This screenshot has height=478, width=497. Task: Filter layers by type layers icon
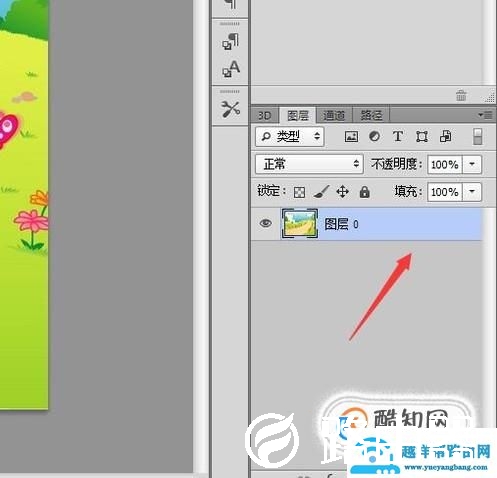[x=398, y=136]
